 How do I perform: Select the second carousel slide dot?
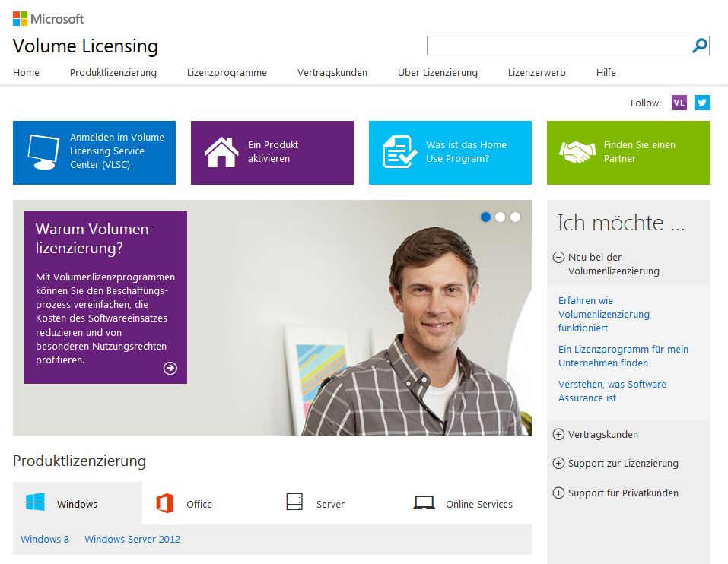click(500, 217)
